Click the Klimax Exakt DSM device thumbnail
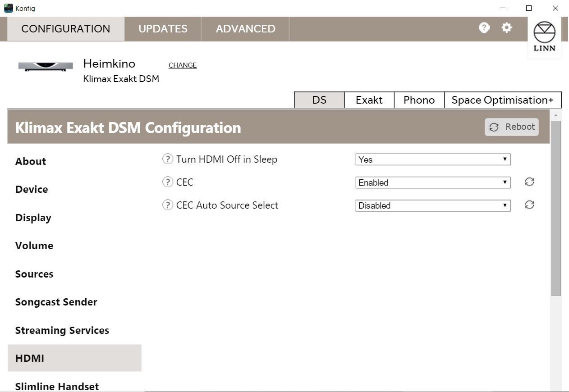The width and height of the screenshot is (569, 392). point(45,66)
